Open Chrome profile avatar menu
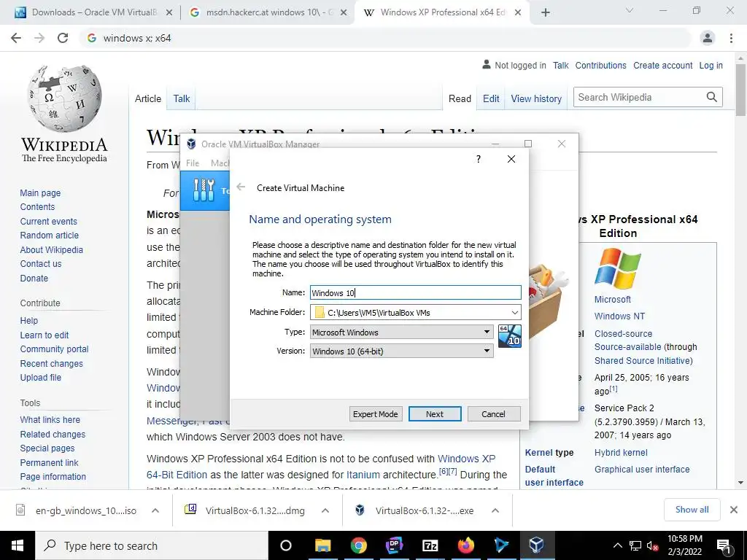Screen dimensions: 747x560 pyautogui.click(x=708, y=38)
